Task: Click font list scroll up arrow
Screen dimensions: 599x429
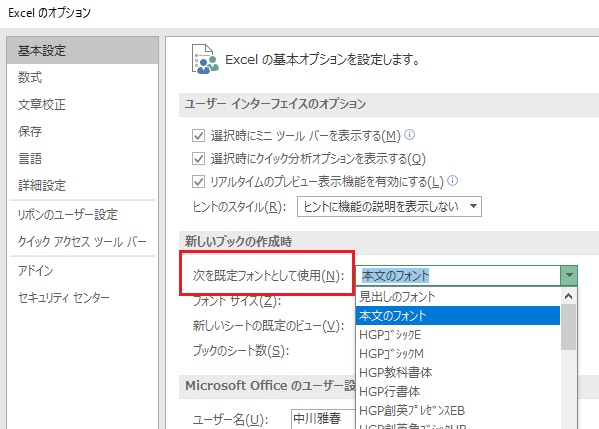Action: coord(568,296)
